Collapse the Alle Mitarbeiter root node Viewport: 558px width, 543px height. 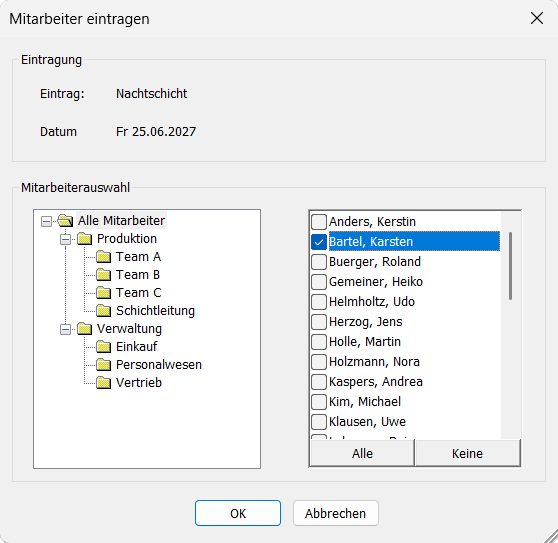click(x=46, y=222)
